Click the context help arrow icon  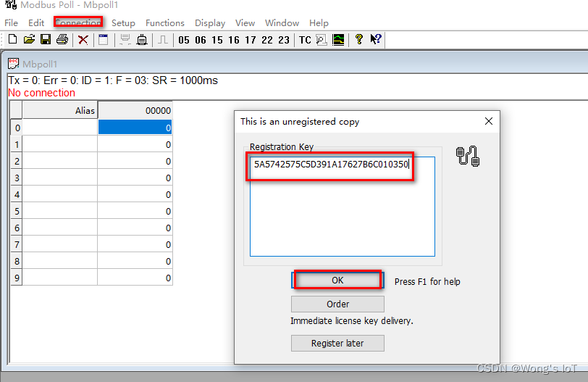click(x=375, y=39)
